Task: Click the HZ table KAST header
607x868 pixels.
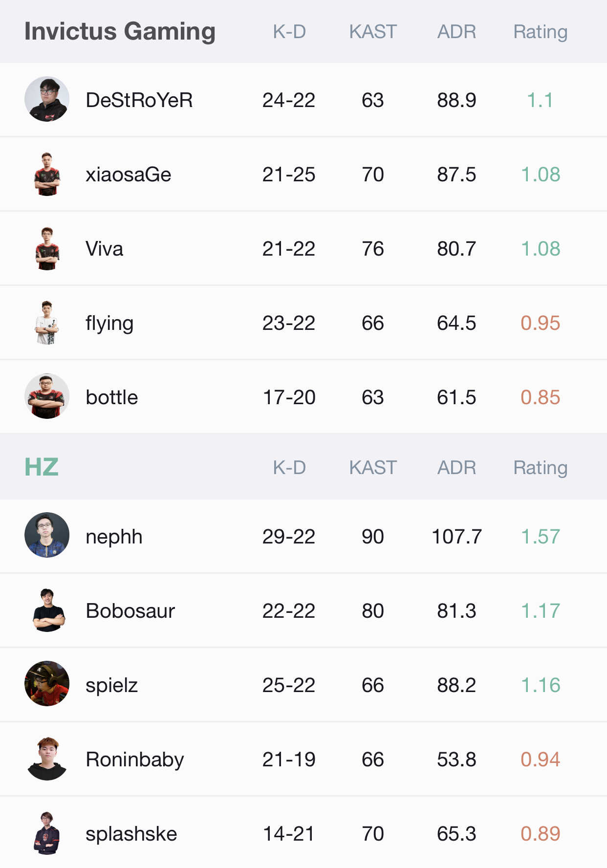Action: coord(373,468)
